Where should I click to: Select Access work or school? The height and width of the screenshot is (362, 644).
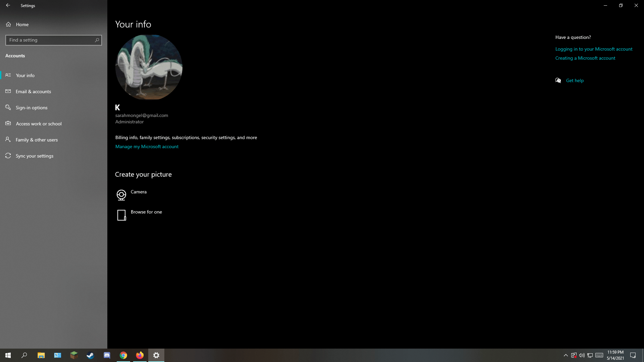(39, 124)
